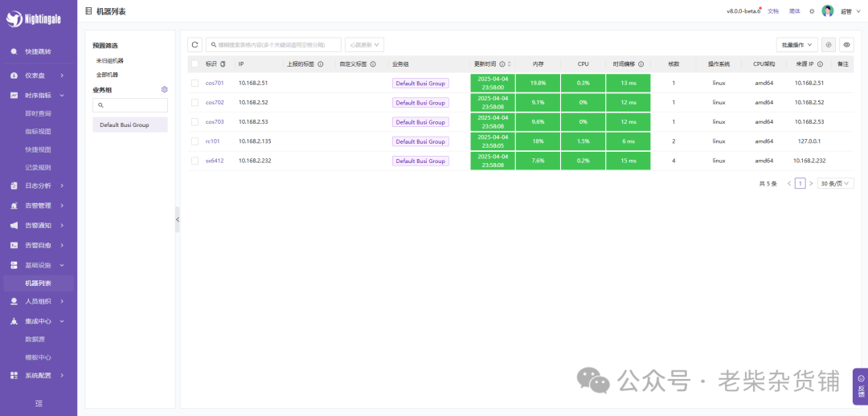This screenshot has width=868, height=416.
Task: Open 即时查询 menu item
Action: click(x=39, y=113)
